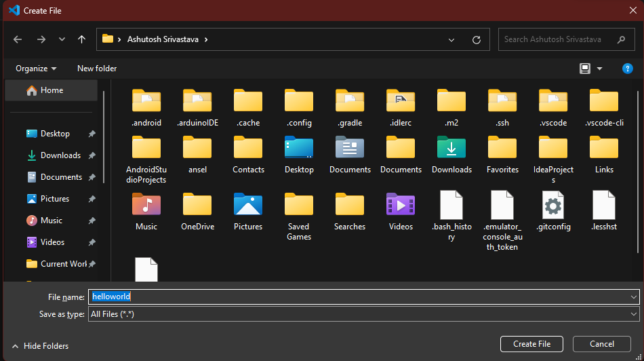The height and width of the screenshot is (361, 644).
Task: Go up one folder level
Action: tap(81, 39)
